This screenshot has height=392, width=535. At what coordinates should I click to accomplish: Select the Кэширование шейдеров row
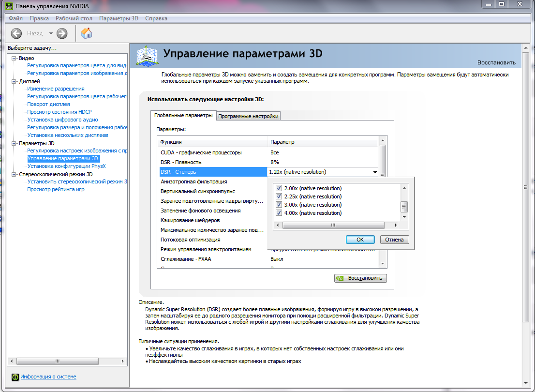[213, 220]
